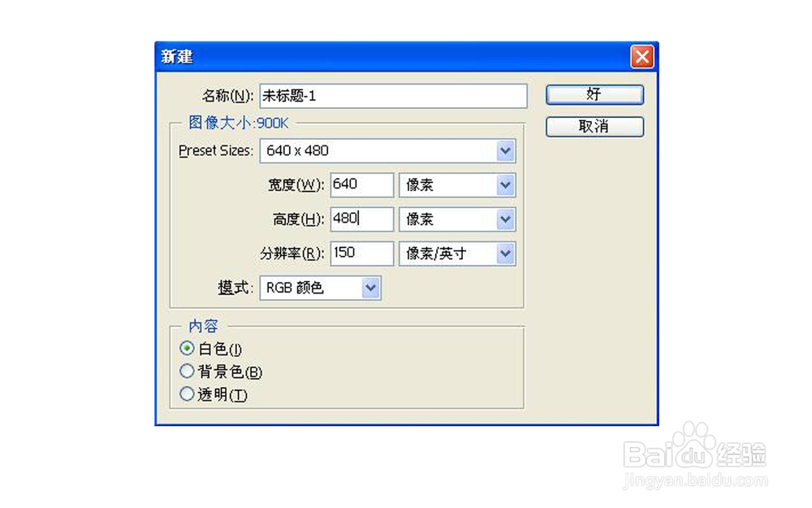Screen dimensions: 812x508
Task: Expand the 高度 unit 像素 dropdown
Action: 456,219
